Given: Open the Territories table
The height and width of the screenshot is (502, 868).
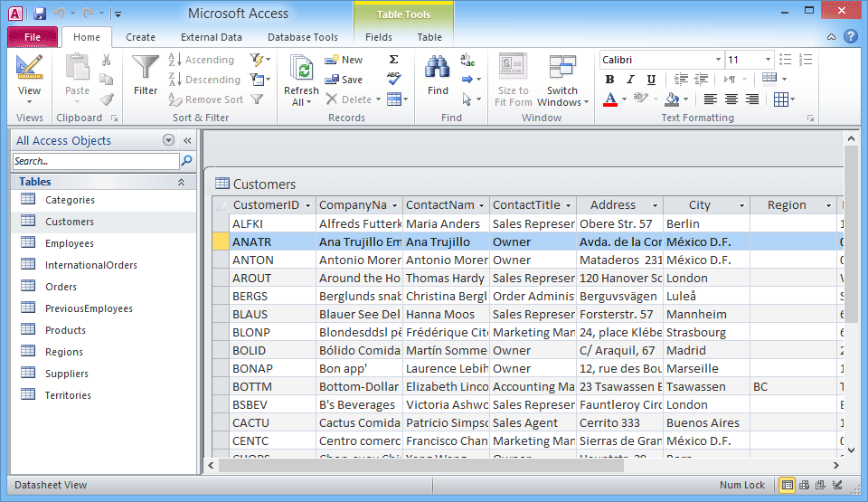Looking at the screenshot, I should coord(104,395).
